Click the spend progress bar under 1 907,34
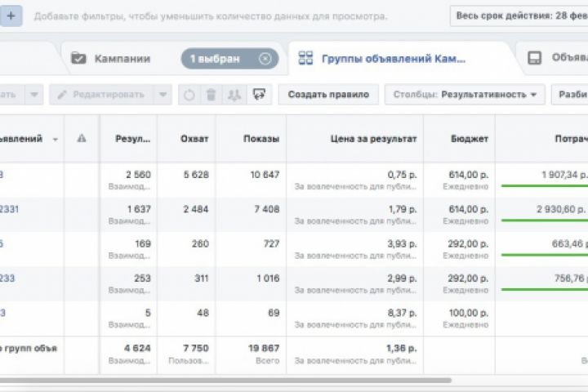This screenshot has width=588, height=392. tap(545, 185)
